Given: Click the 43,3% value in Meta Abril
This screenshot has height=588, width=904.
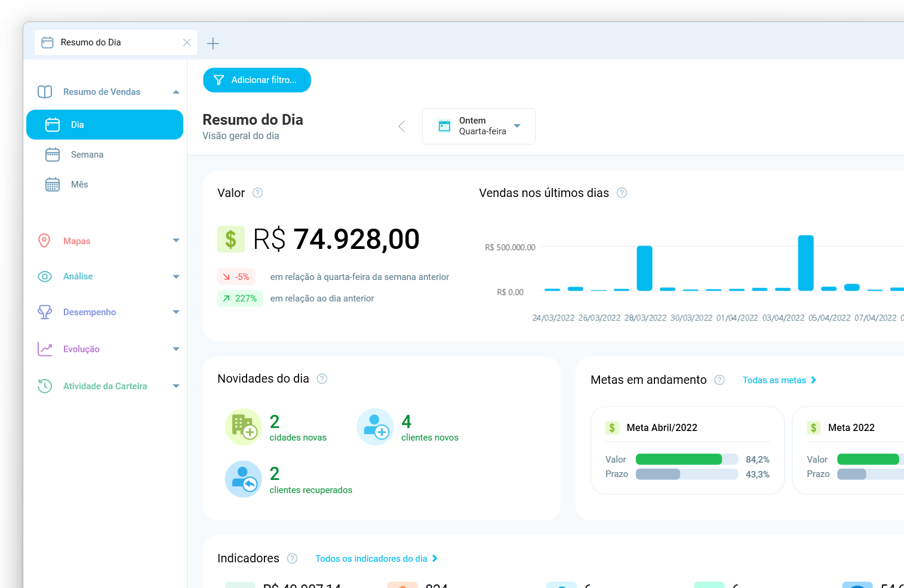Looking at the screenshot, I should click(x=758, y=475).
